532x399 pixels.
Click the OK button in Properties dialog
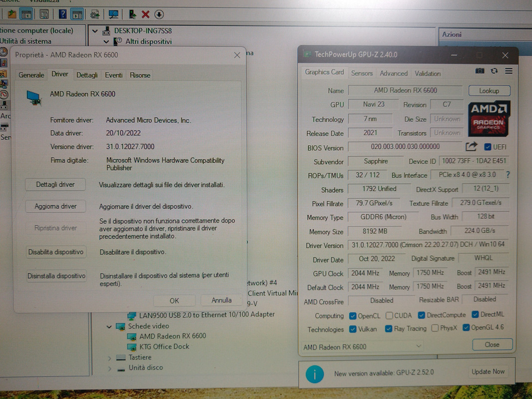175,301
